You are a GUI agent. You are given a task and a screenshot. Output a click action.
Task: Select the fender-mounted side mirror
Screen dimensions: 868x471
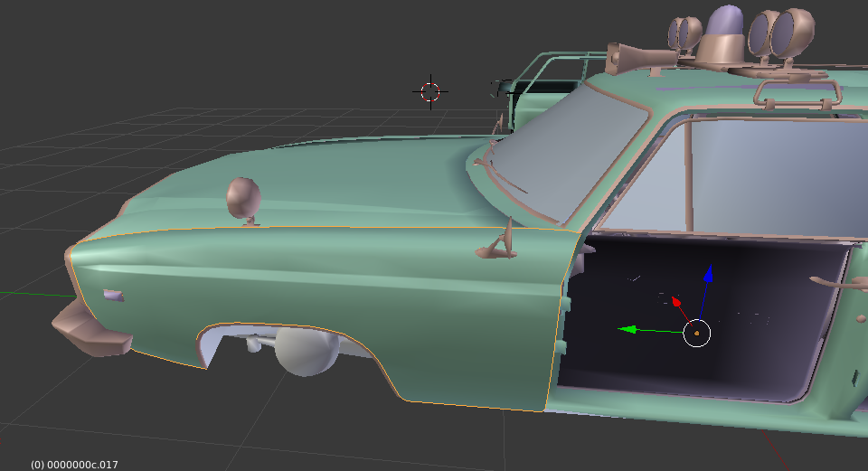(x=498, y=243)
